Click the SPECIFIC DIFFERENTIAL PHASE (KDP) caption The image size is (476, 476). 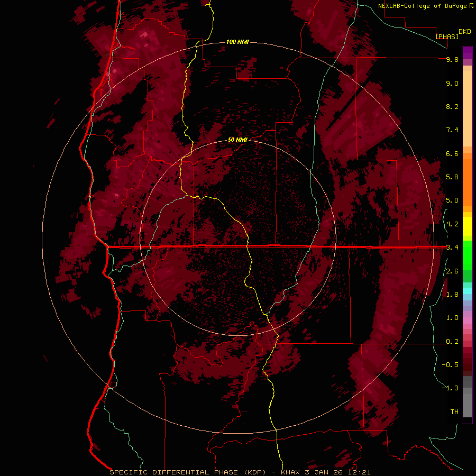[188, 472]
